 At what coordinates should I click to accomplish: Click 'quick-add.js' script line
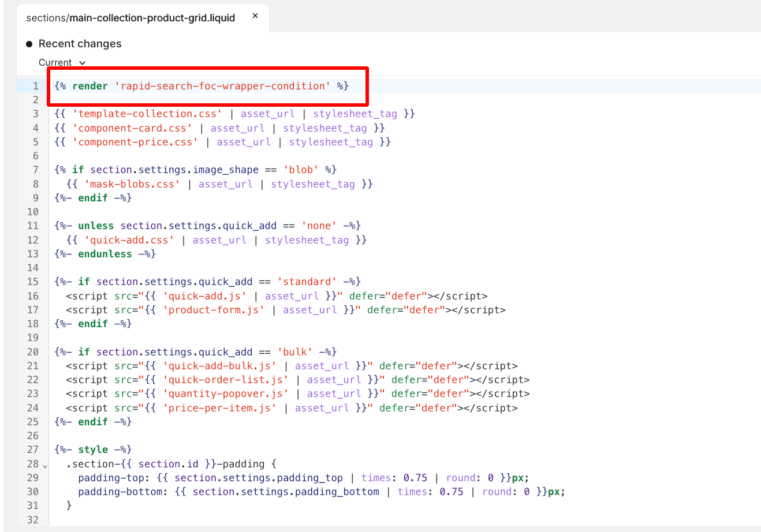tap(277, 296)
